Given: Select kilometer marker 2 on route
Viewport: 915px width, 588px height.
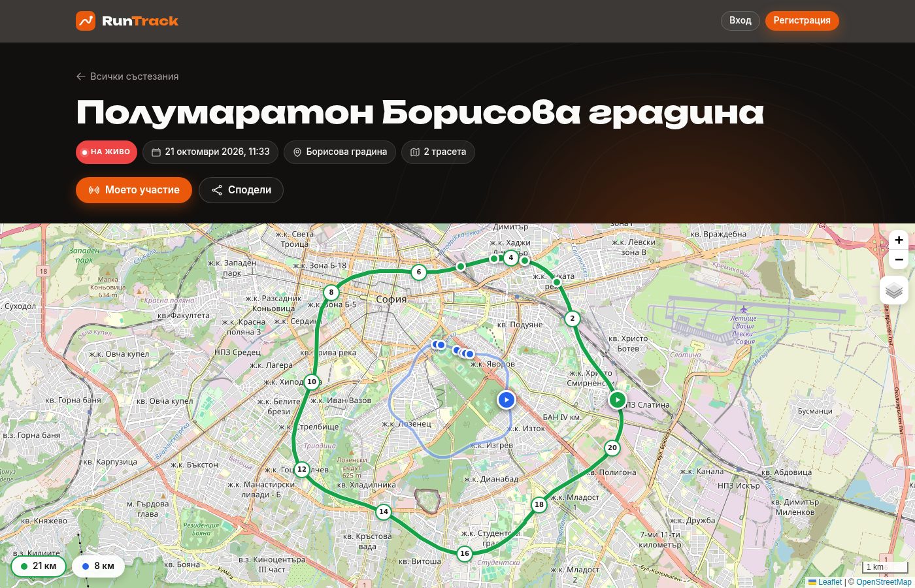Looking at the screenshot, I should click(573, 319).
